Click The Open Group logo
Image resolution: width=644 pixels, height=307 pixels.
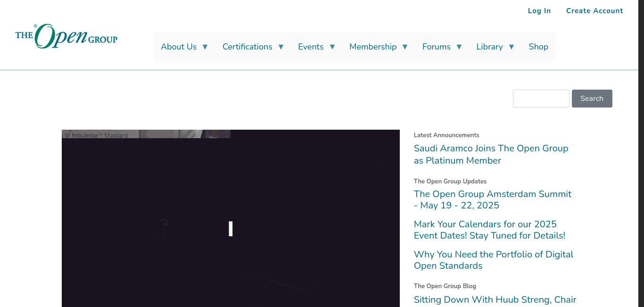[x=66, y=36]
